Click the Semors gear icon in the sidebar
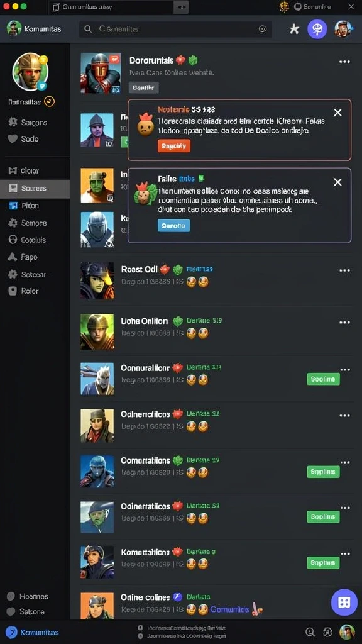The width and height of the screenshot is (362, 644). tap(13, 223)
